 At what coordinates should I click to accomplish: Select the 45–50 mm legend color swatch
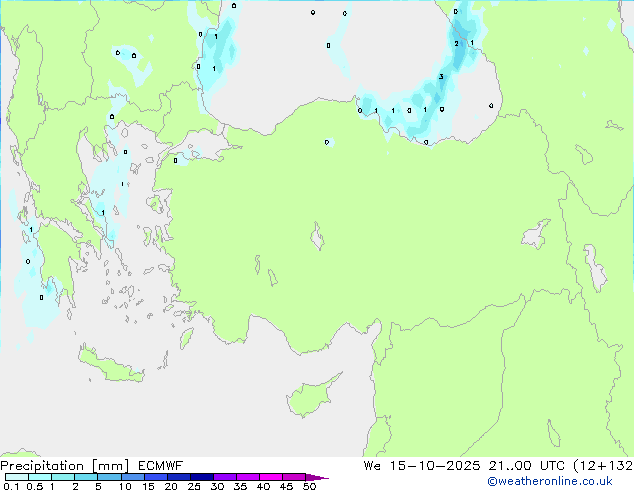coord(294,477)
